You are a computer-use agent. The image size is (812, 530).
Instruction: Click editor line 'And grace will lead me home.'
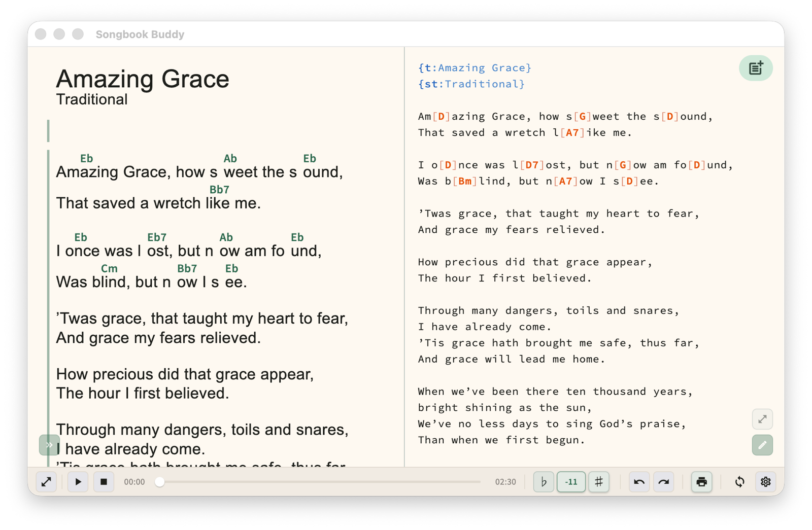point(512,359)
